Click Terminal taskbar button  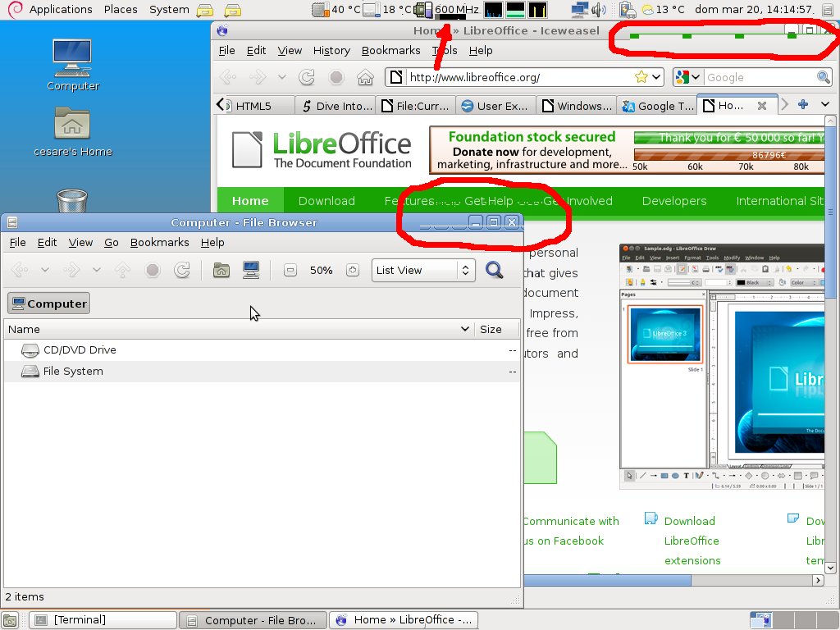(x=103, y=620)
